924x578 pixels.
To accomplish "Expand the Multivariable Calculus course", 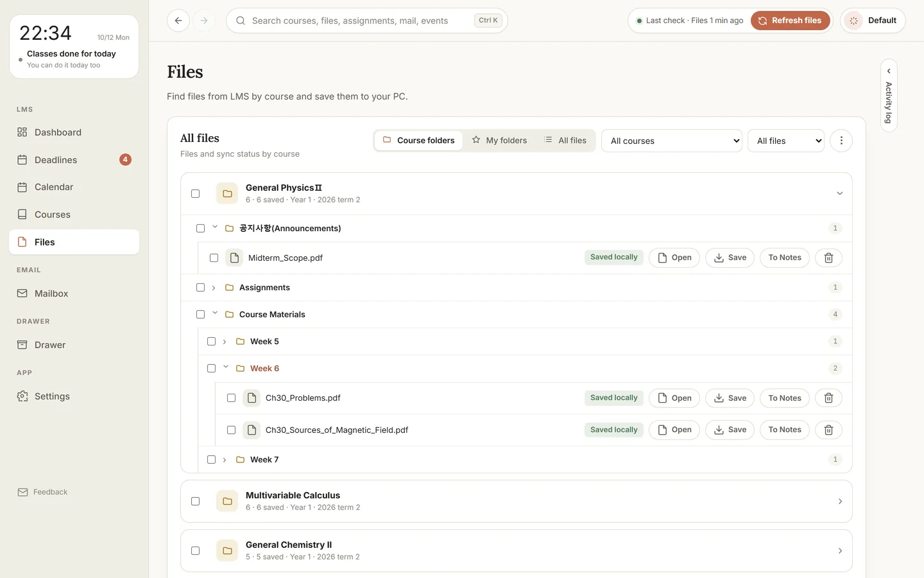I will coord(839,501).
